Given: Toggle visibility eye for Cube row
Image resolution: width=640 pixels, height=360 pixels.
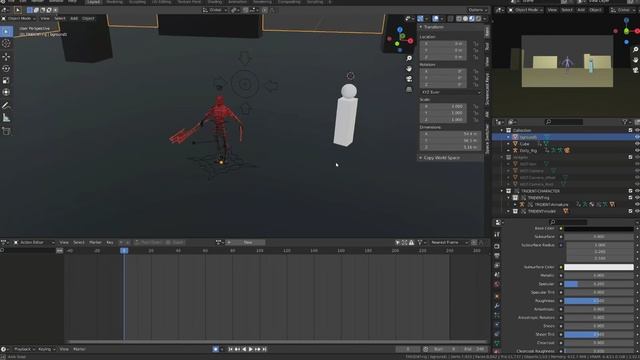Looking at the screenshot, I should [x=637, y=144].
